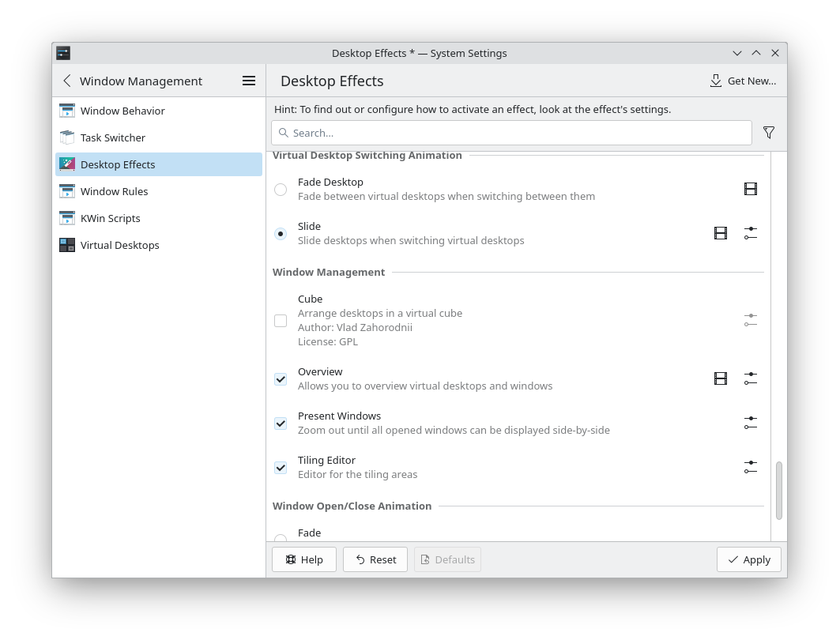Screen dimensions: 840x640
Task: Open Overview effect configuration settings
Action: tap(750, 378)
